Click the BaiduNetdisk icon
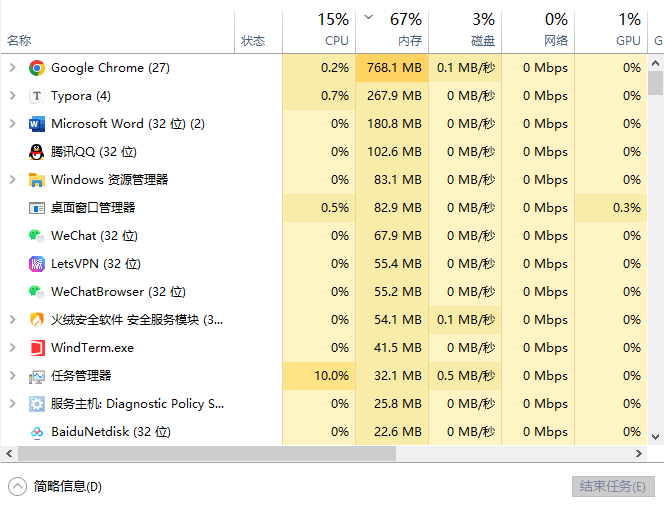Viewport: 664px width, 511px height. 37,432
